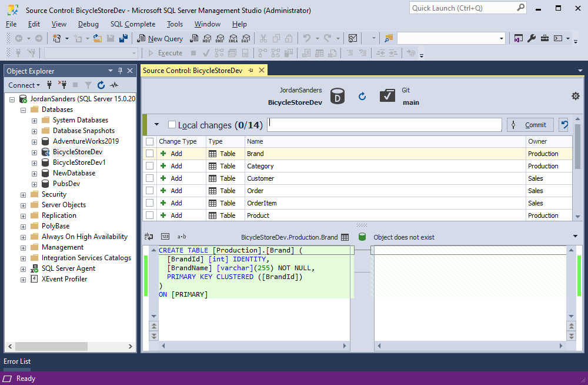Click the linked database D cylinder icon
This screenshot has width=588, height=385.
click(x=338, y=96)
